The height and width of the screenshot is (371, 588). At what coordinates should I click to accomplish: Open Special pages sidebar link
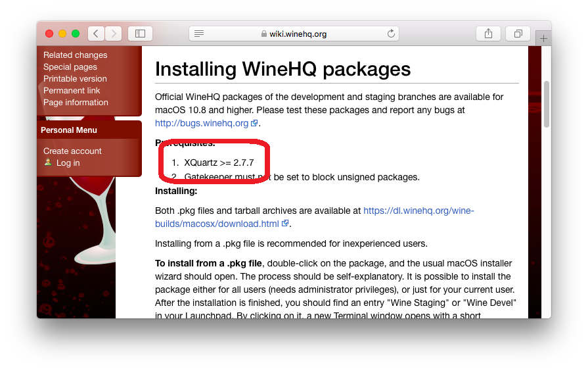(x=70, y=67)
